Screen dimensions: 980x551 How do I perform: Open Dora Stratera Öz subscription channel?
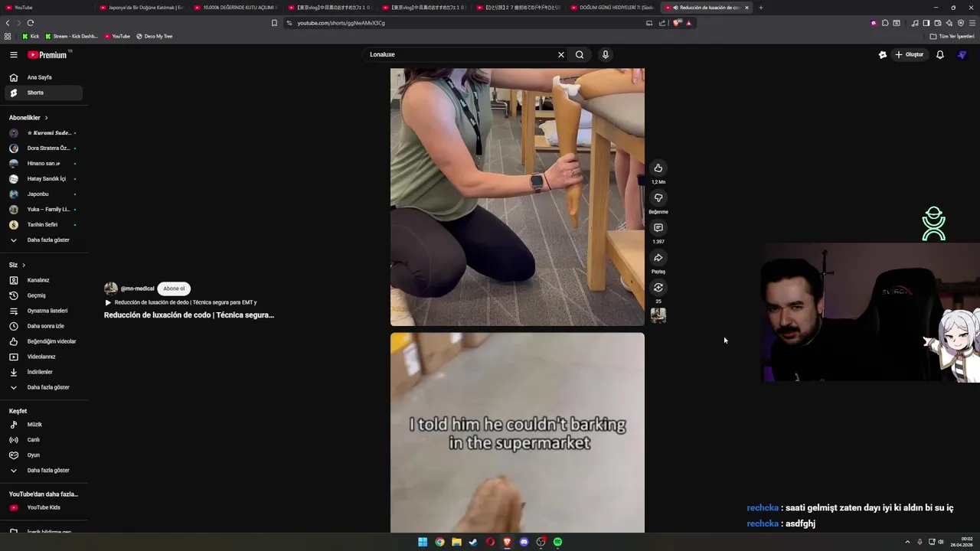point(43,148)
